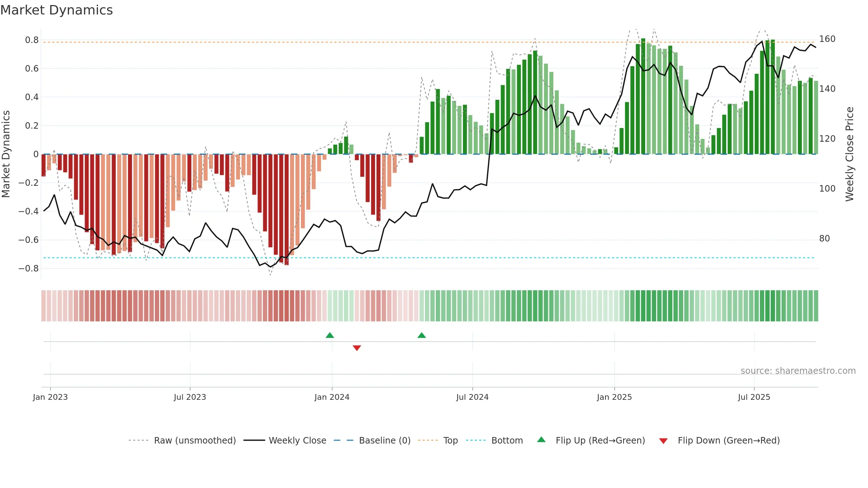Click the Jul 2023 axis label
Viewport: 868px width, 488px height.
tap(190, 397)
